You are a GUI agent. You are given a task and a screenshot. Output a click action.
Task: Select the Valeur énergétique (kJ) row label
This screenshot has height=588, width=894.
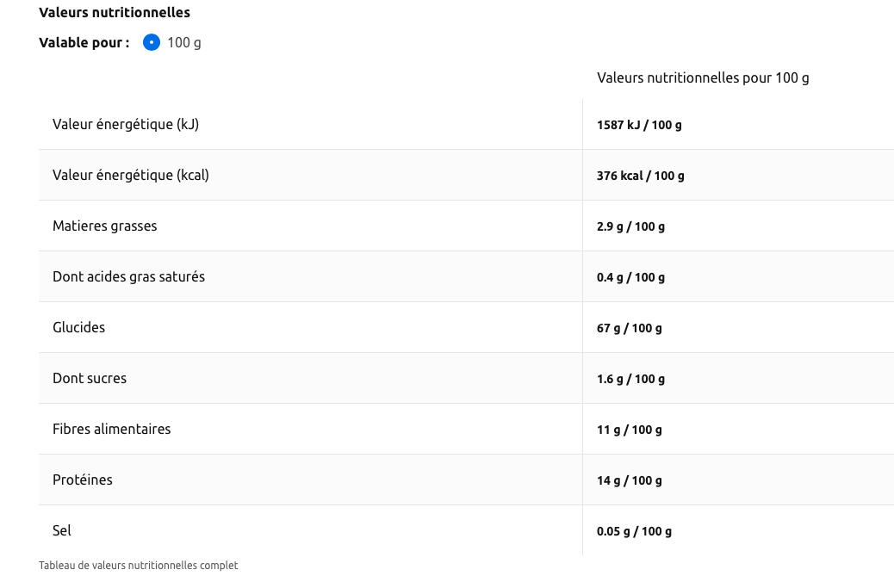click(126, 124)
